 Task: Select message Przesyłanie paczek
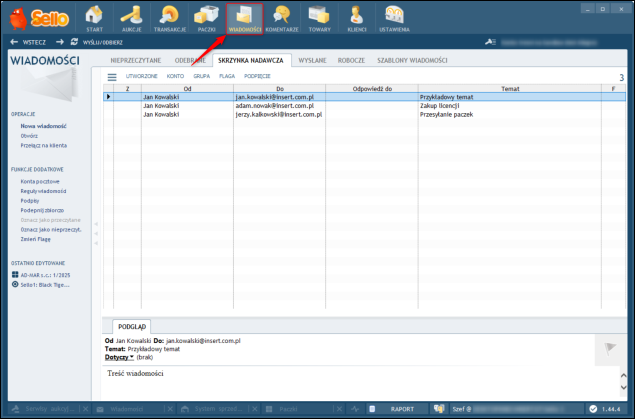pos(446,115)
